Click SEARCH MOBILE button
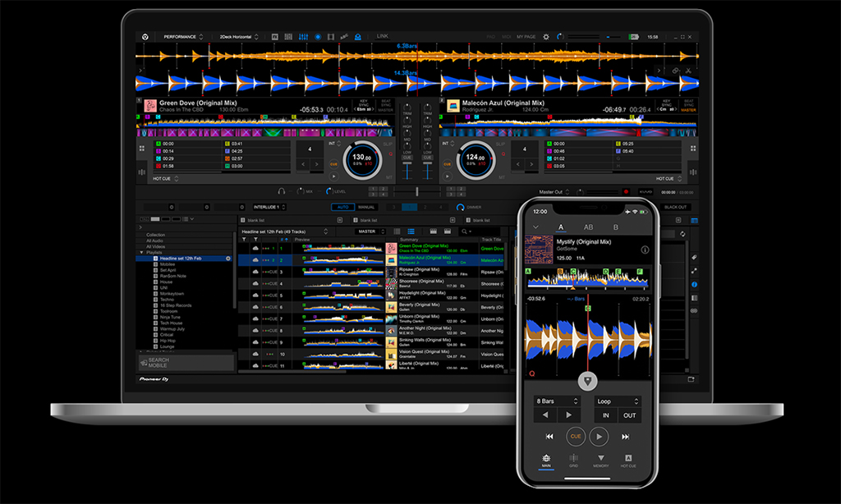This screenshot has width=841, height=504. coord(186,363)
